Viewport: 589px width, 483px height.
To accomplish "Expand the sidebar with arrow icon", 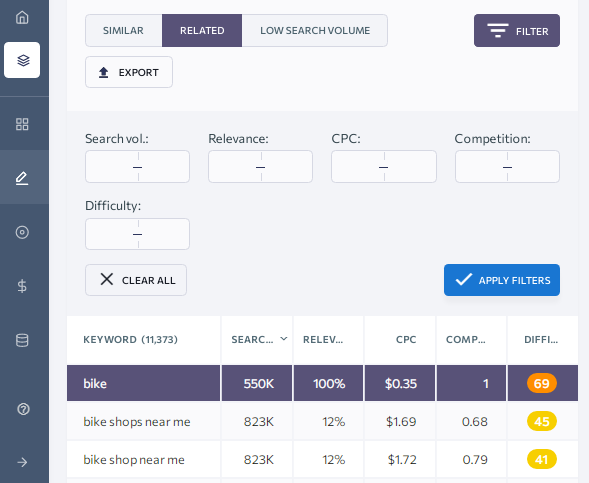I will coord(22,462).
